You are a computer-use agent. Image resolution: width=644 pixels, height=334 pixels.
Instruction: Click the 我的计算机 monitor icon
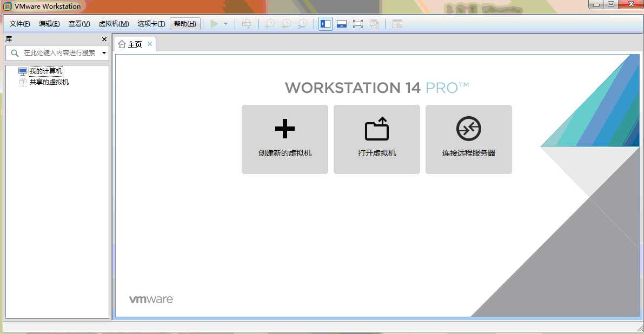pos(23,71)
